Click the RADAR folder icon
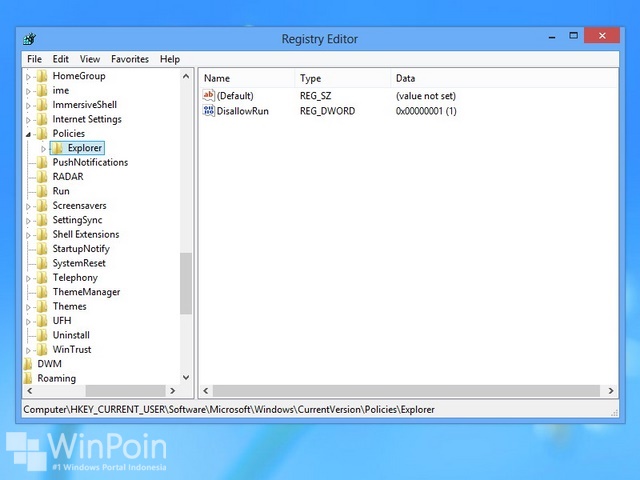 (x=42, y=177)
